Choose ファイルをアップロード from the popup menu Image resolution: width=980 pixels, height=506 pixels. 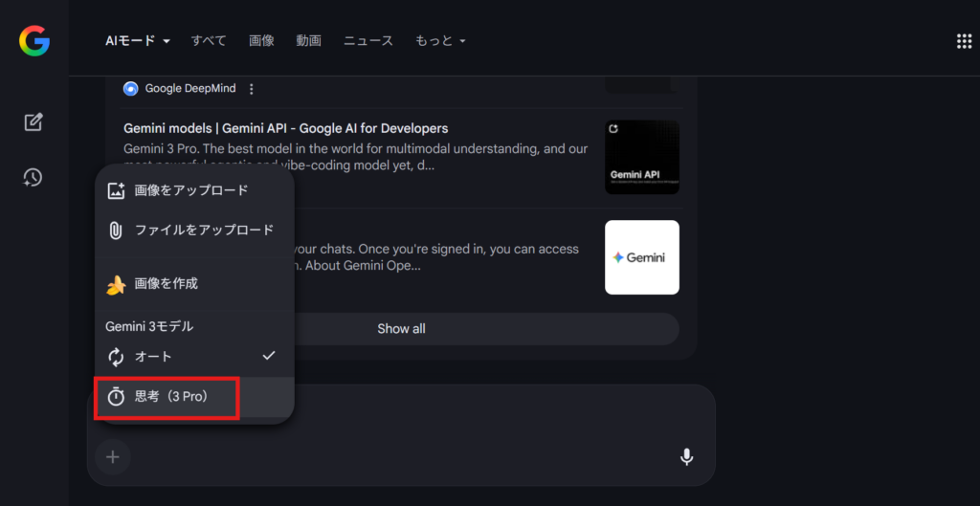point(203,231)
